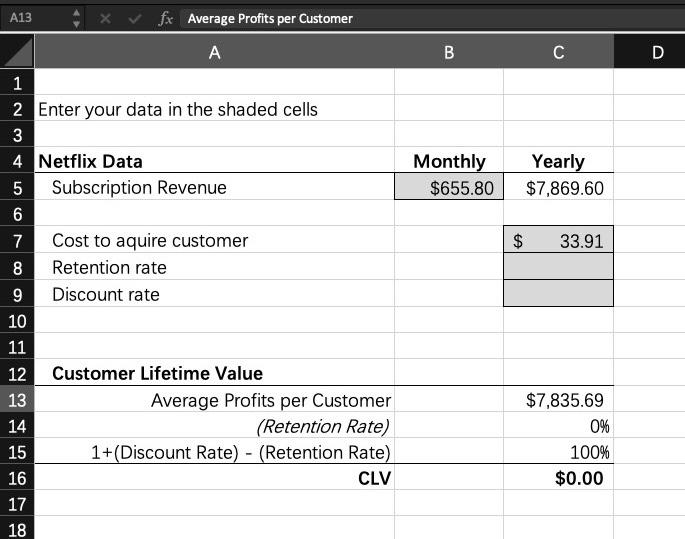Select the empty shaded Retention rate cell
The image size is (685, 539).
pos(558,267)
